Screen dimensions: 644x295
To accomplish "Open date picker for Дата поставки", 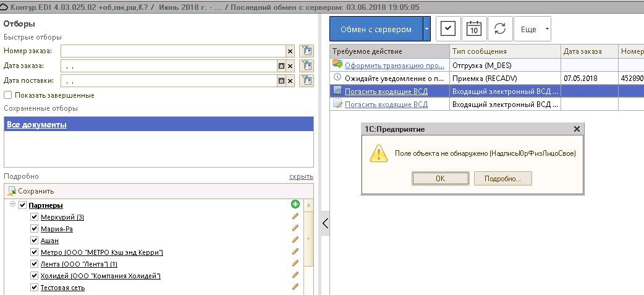I will pyautogui.click(x=281, y=80).
